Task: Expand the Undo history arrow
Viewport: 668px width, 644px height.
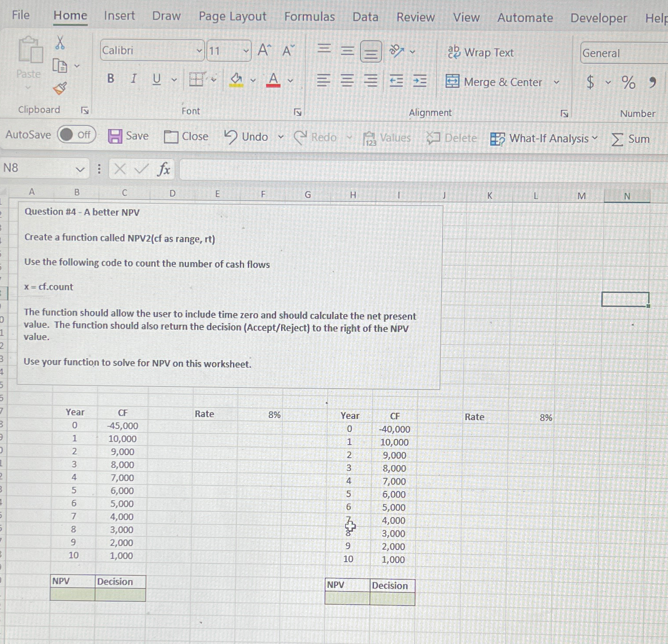Action: (281, 137)
